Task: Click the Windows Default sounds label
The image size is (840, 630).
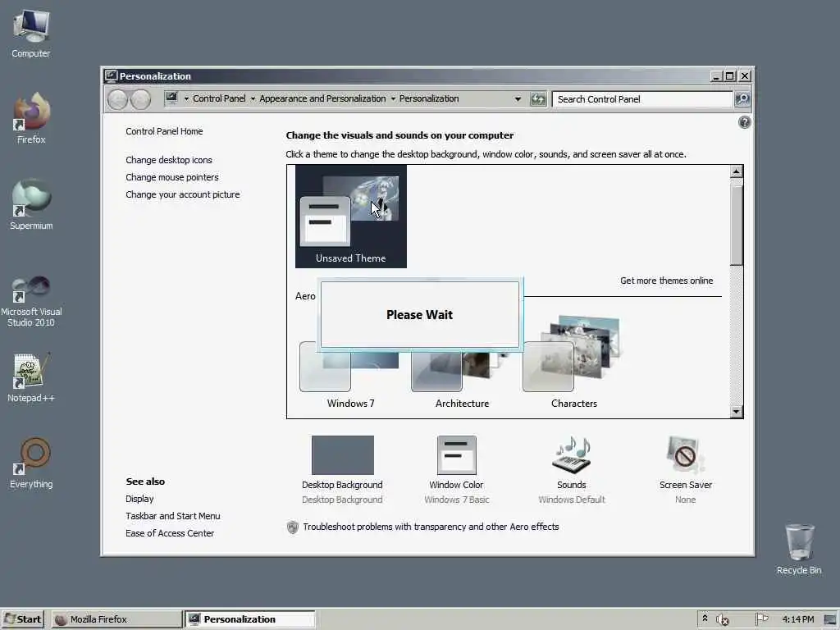Action: pyautogui.click(x=572, y=500)
